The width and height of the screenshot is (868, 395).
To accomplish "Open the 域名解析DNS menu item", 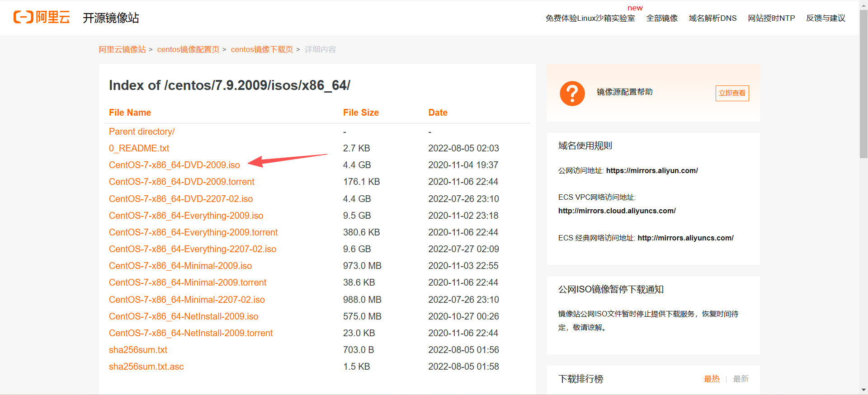I will point(712,18).
